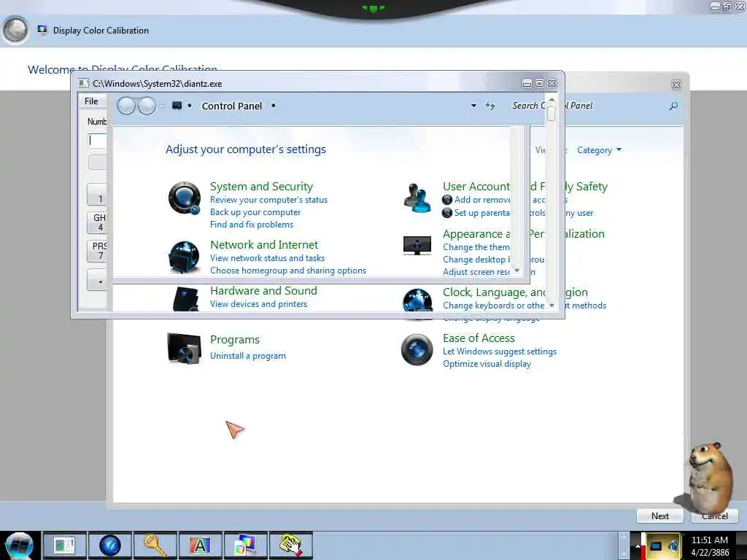Image resolution: width=747 pixels, height=560 pixels.
Task: Click the Display Color Calibration round back button
Action: (x=15, y=30)
